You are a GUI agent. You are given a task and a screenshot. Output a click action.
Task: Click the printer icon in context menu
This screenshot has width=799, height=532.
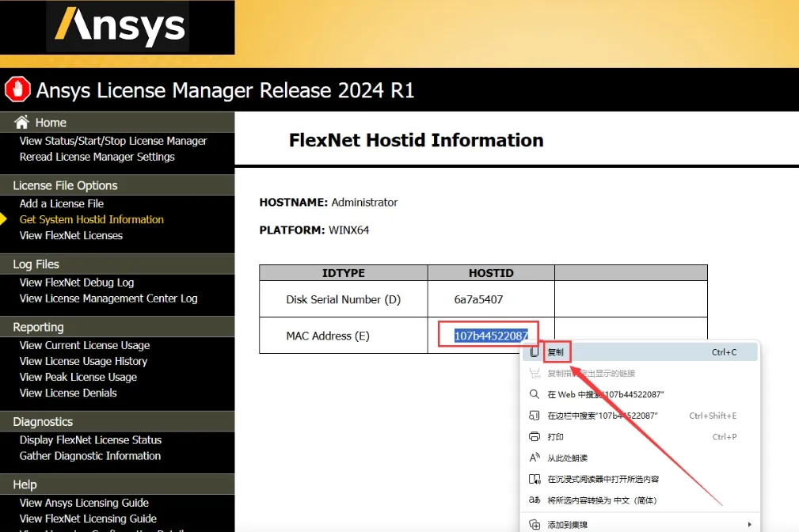(534, 436)
